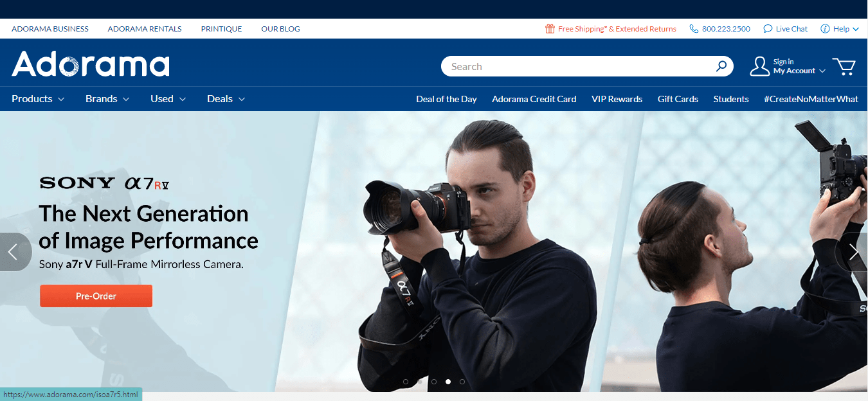
Task: Expand the Used menu
Action: click(x=168, y=99)
